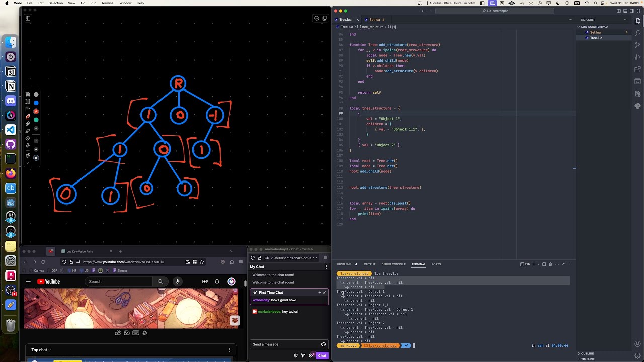Image resolution: width=644 pixels, height=362 pixels.
Task: Open Run and Debug view
Action: tap(637, 57)
